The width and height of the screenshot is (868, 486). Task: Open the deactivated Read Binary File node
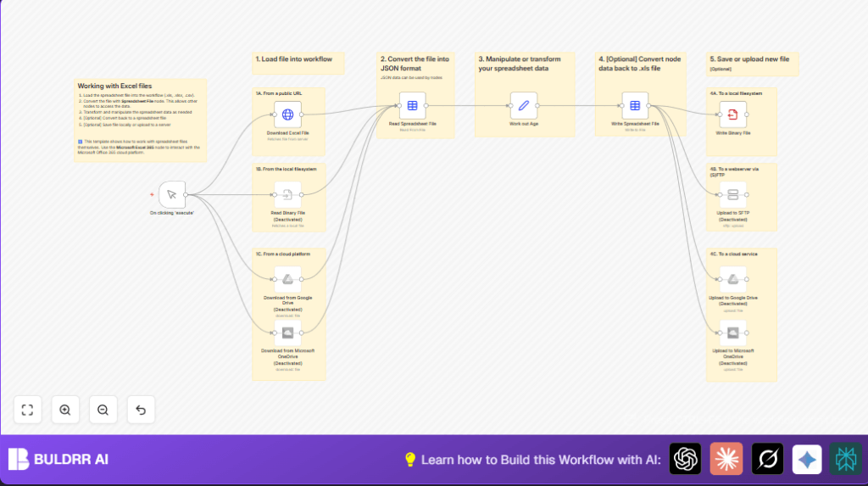[x=287, y=194]
